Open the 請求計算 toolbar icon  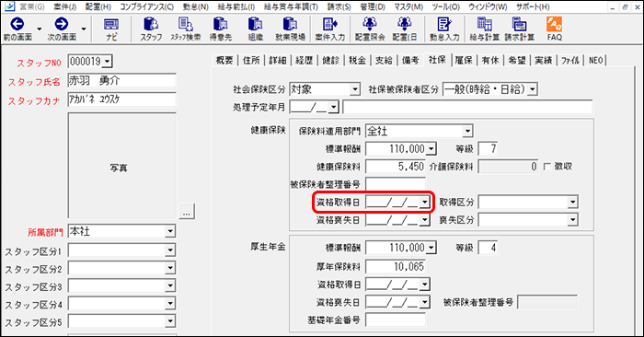click(x=519, y=29)
